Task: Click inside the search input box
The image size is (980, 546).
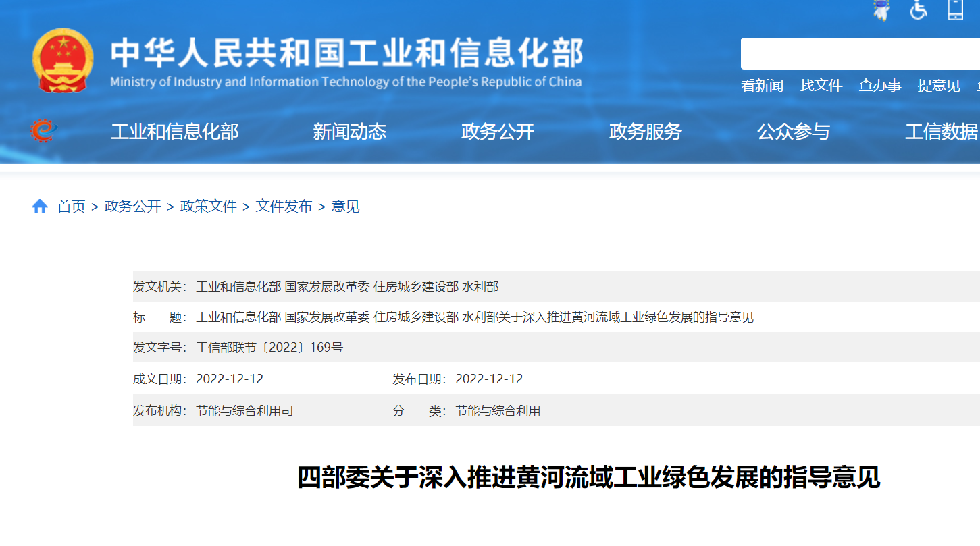Action: (x=859, y=54)
